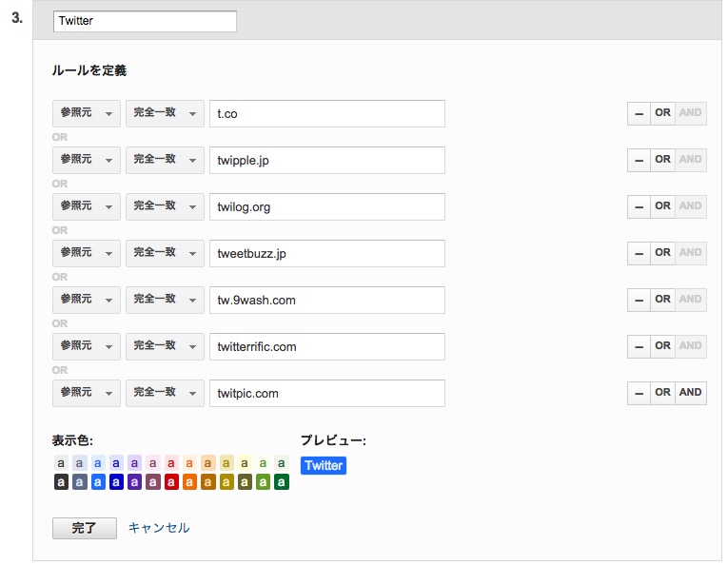Open 参照元 dropdown in the twitterrific.com row

tap(87, 346)
